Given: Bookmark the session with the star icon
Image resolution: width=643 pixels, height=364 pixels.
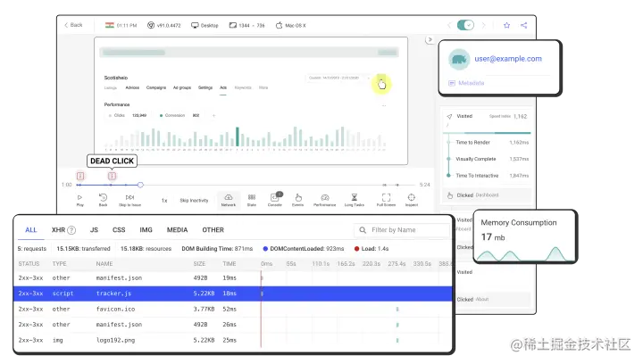Looking at the screenshot, I should click(506, 25).
